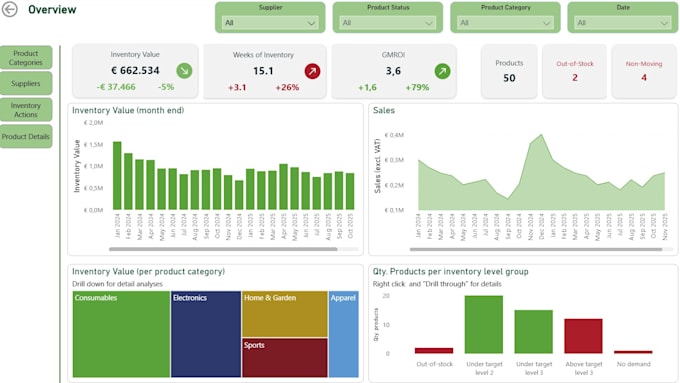Click the green down arrow on Inventory Value
Image resolution: width=680 pixels, height=383 pixels.
click(184, 71)
